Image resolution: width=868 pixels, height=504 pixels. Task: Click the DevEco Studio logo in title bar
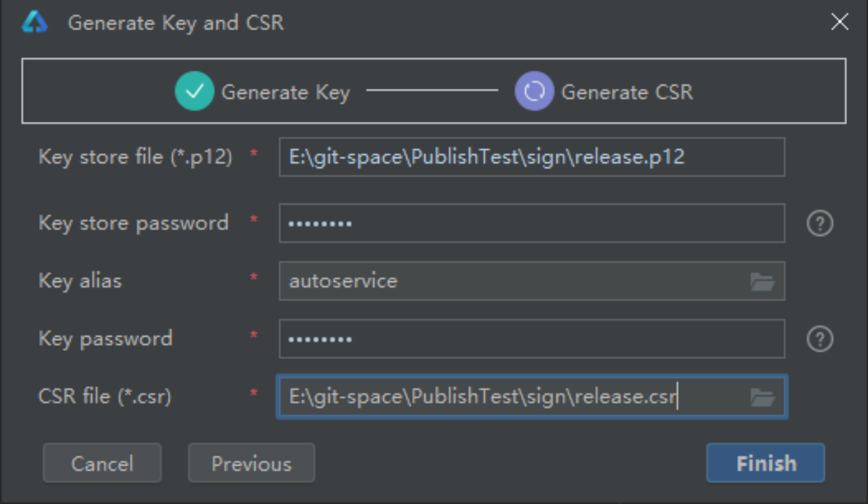34,22
